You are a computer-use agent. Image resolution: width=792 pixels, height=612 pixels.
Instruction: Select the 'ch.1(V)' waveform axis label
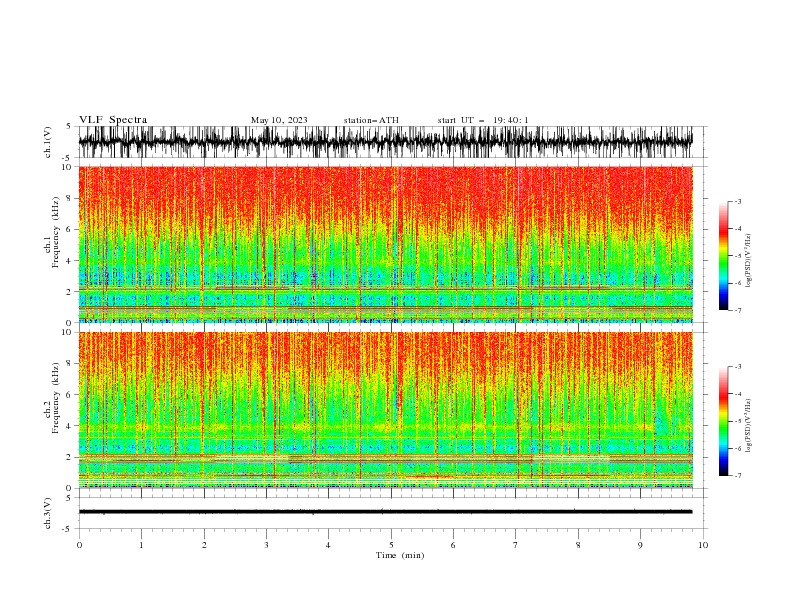48,142
